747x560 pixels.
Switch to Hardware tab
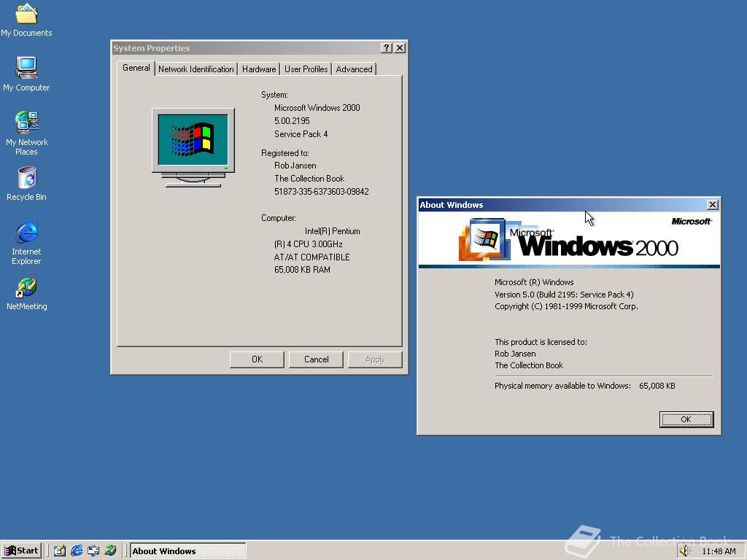click(259, 69)
